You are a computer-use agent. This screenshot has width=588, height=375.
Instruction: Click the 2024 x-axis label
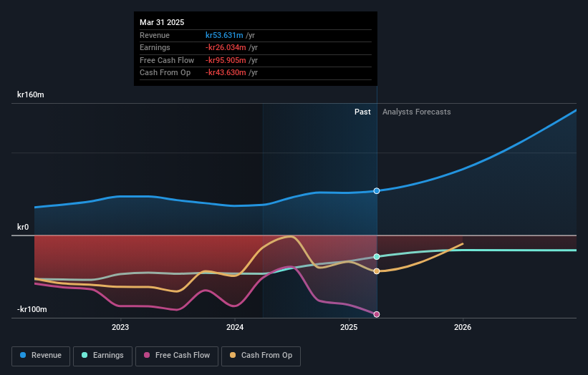(x=235, y=328)
